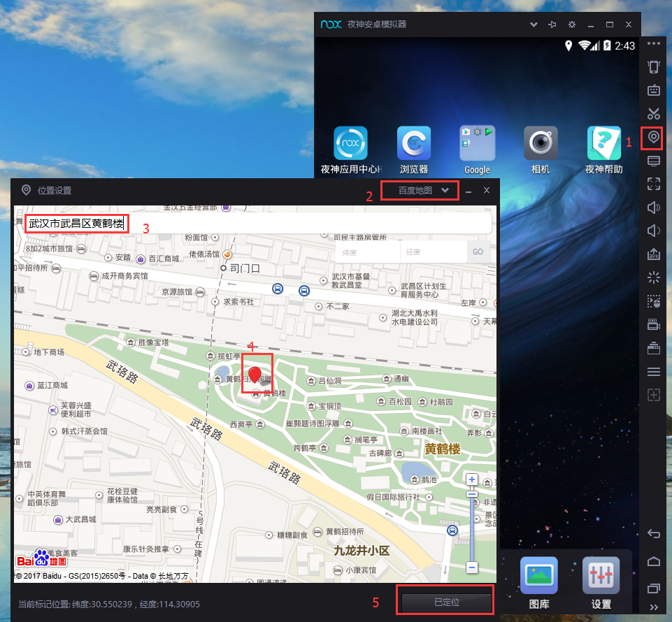Image resolution: width=672 pixels, height=622 pixels.
Task: Take a screenshot with the scissors icon
Action: 654,113
